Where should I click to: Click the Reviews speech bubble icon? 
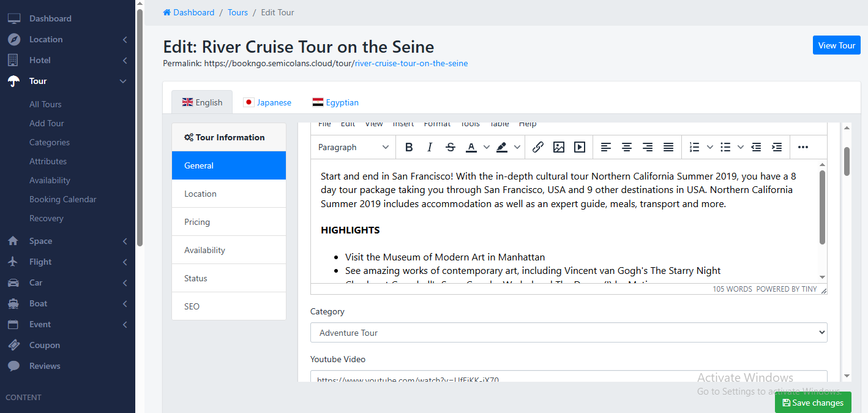(13, 366)
